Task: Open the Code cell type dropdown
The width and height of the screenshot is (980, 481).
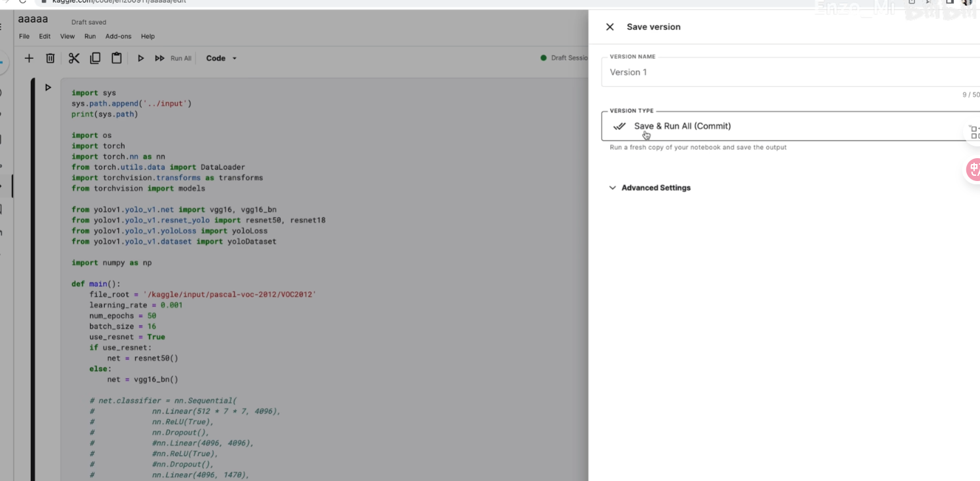Action: [x=221, y=58]
